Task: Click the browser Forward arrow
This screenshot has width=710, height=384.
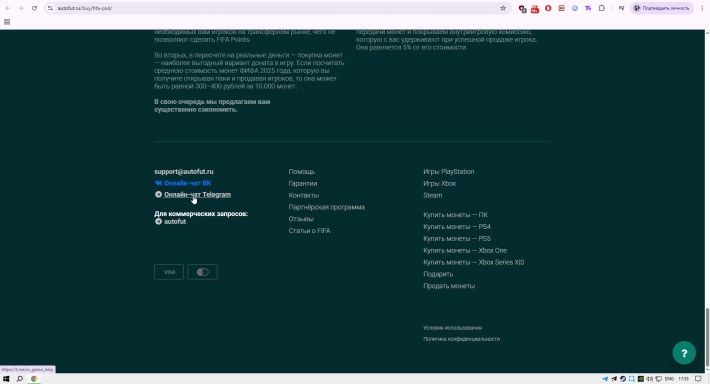Action: point(21,8)
